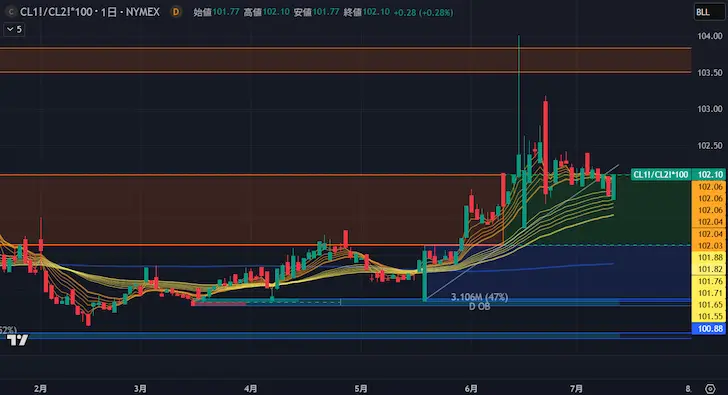Viewport: 728px width, 395px height.
Task: Click the 102.50 price scale label
Action: pyautogui.click(x=710, y=146)
